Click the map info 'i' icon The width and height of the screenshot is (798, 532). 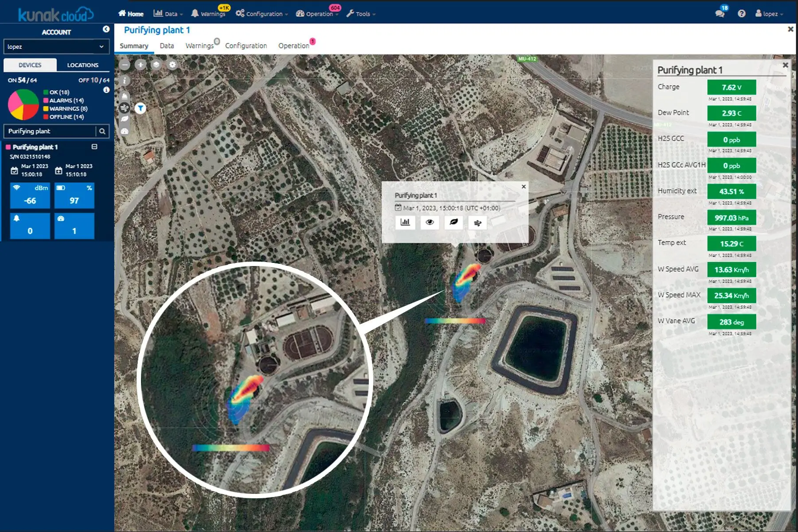point(125,81)
